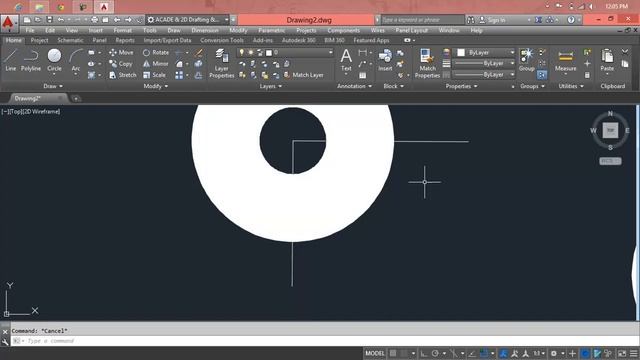Open the Help question mark icon
Viewport: 640px width, 360px height.
tap(571, 20)
